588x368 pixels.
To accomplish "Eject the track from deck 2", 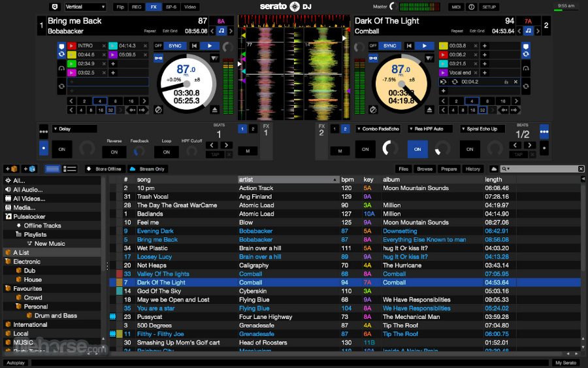I will pyautogui.click(x=430, y=110).
